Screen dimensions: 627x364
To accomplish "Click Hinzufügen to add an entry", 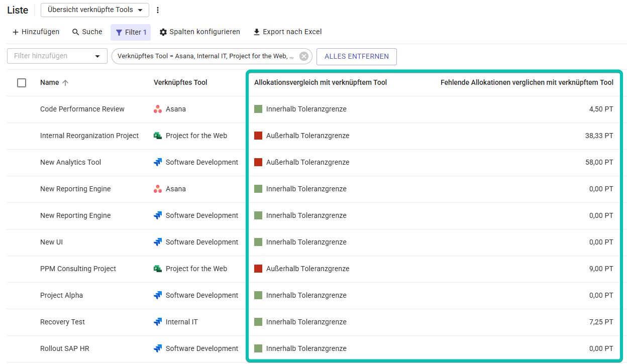I will pos(36,32).
